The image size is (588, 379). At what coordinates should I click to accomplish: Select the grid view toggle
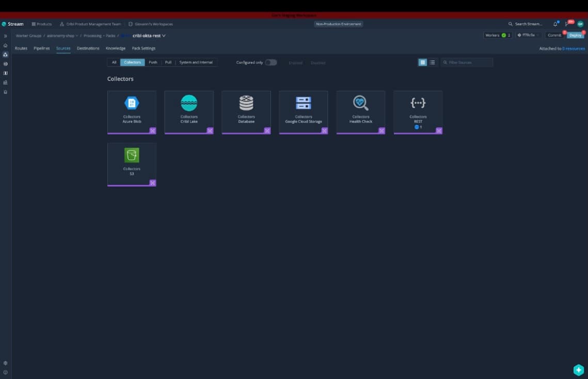[x=423, y=61]
